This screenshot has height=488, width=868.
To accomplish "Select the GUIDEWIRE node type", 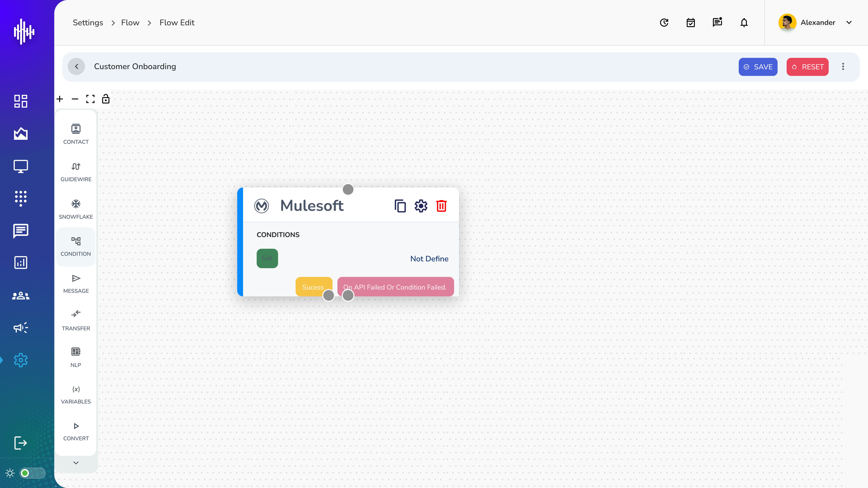I will point(76,172).
